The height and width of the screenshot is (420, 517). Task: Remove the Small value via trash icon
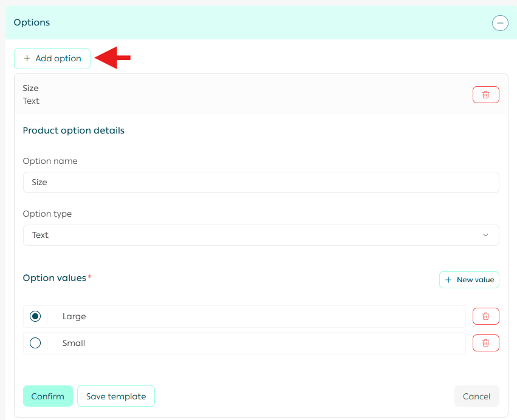pos(485,343)
